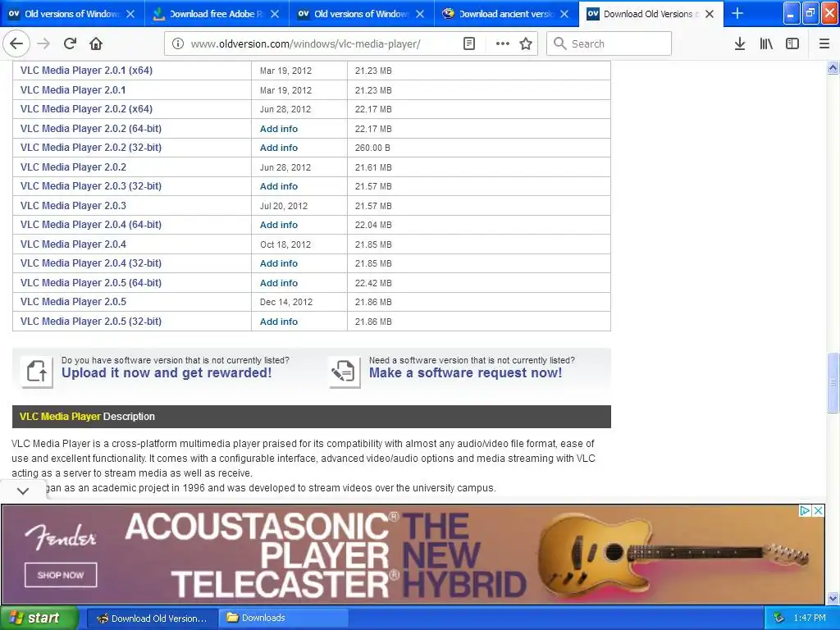Bookmark this page with the star icon

pos(526,43)
